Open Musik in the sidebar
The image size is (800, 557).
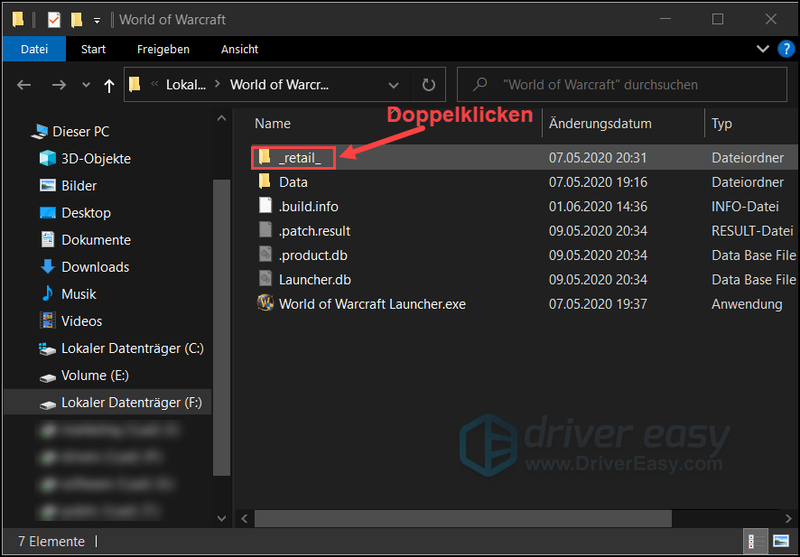[79, 294]
